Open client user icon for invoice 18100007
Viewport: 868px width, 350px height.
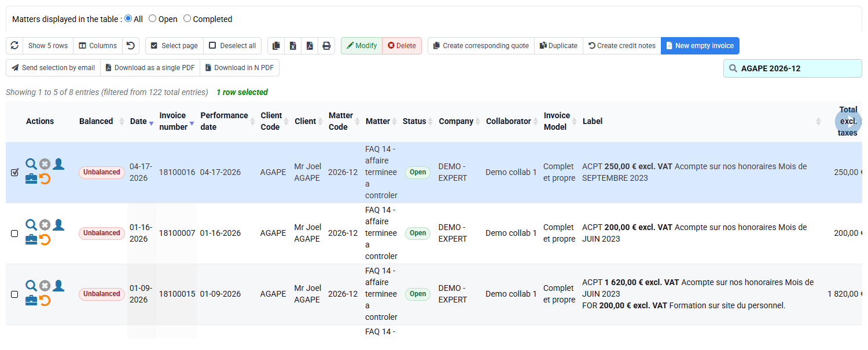[58, 225]
